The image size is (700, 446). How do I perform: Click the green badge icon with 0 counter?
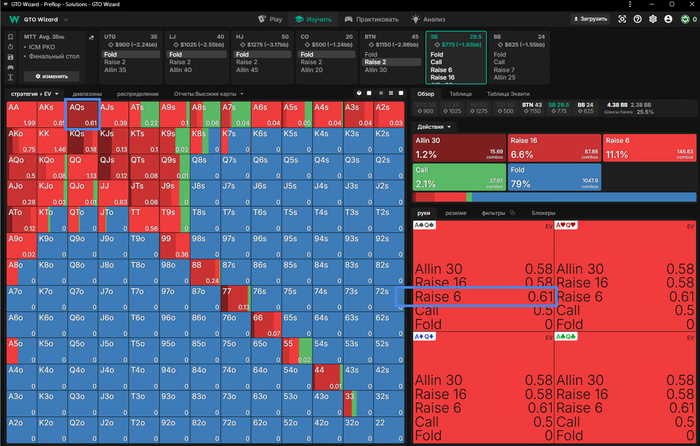point(685,19)
